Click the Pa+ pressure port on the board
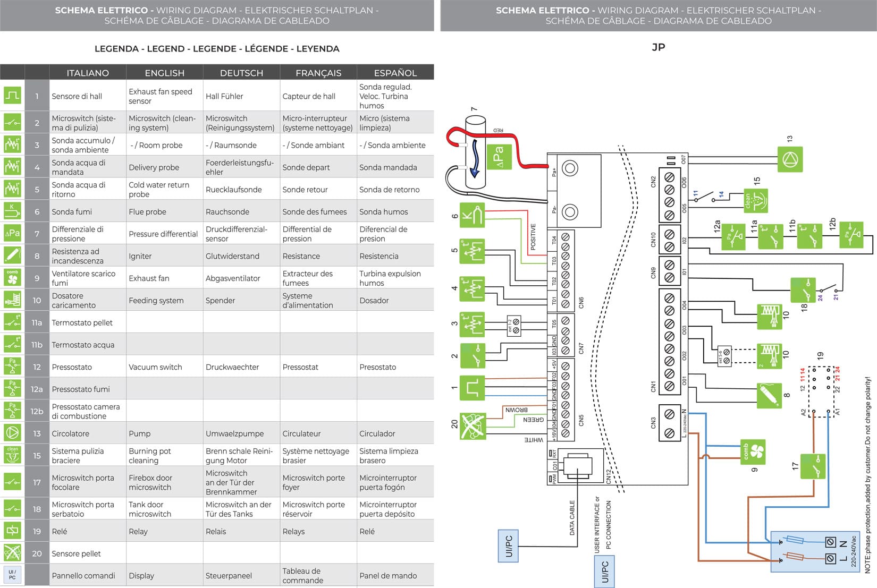 [x=570, y=168]
